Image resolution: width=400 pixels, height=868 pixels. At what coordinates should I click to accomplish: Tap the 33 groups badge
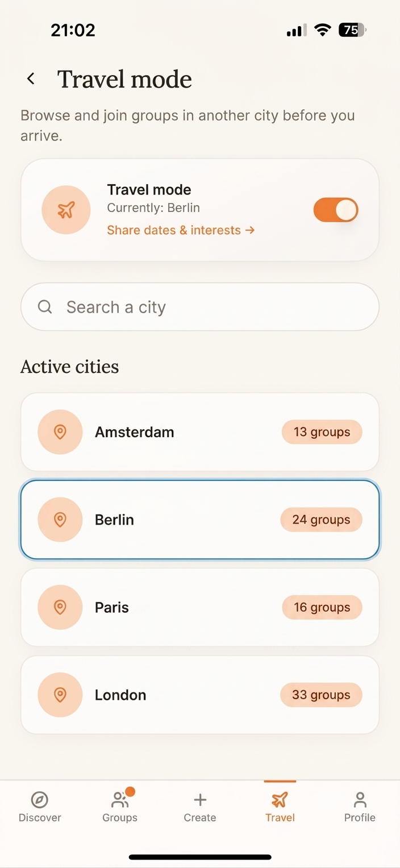pos(321,695)
